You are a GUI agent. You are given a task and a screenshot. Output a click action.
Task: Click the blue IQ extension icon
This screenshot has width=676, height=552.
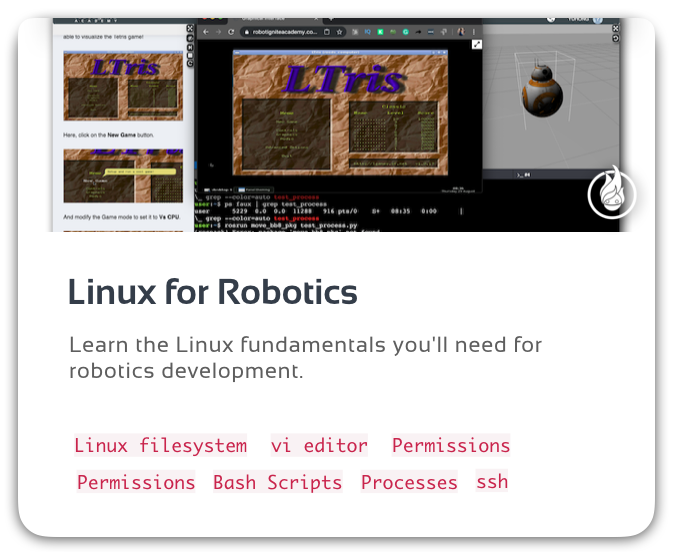(x=367, y=32)
